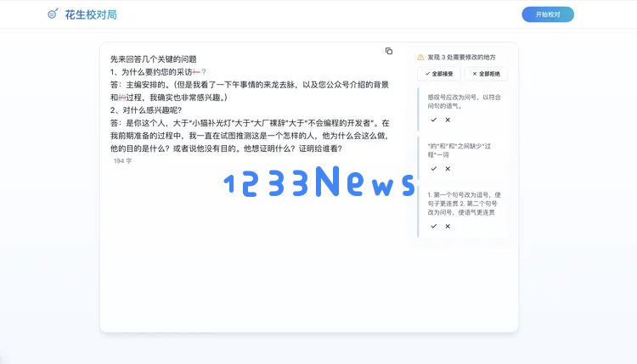The height and width of the screenshot is (364, 637).
Task: Click the 花生校对局 title text
Action: coord(91,14)
